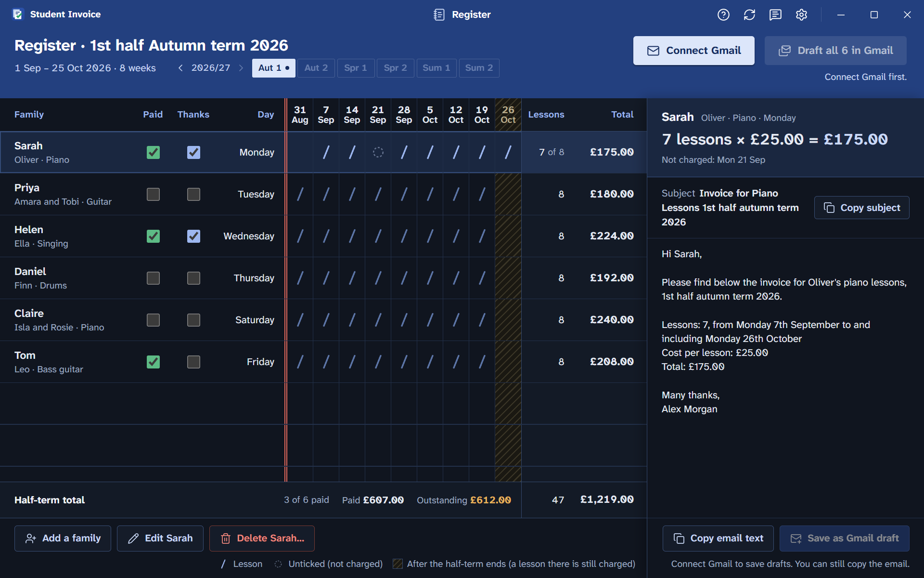This screenshot has width=924, height=578.
Task: Go to next academic year chevron
Action: click(x=241, y=68)
